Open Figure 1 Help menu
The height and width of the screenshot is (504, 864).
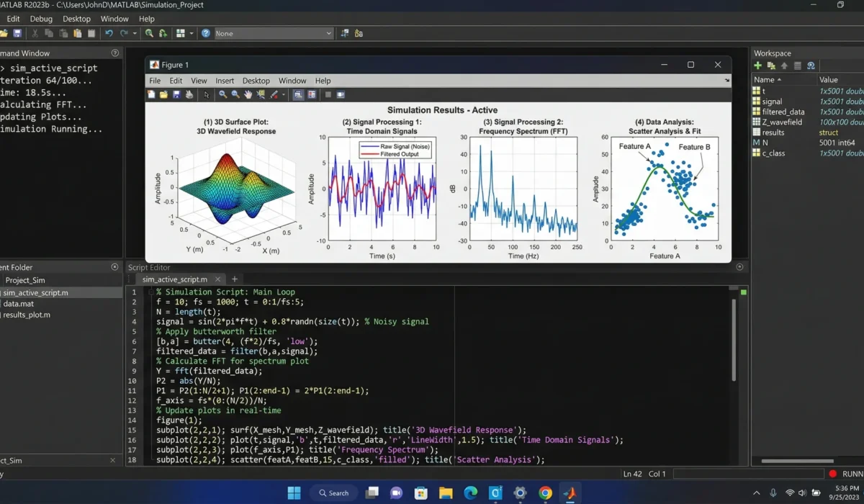(323, 81)
